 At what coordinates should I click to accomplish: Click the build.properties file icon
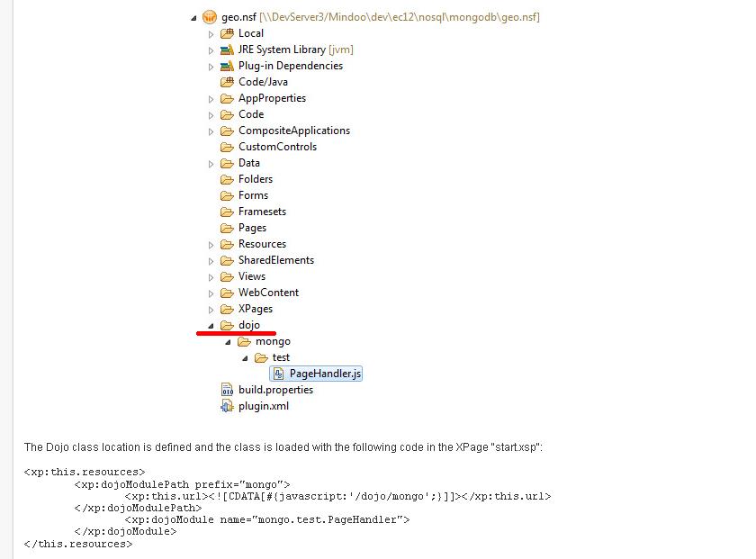click(227, 390)
